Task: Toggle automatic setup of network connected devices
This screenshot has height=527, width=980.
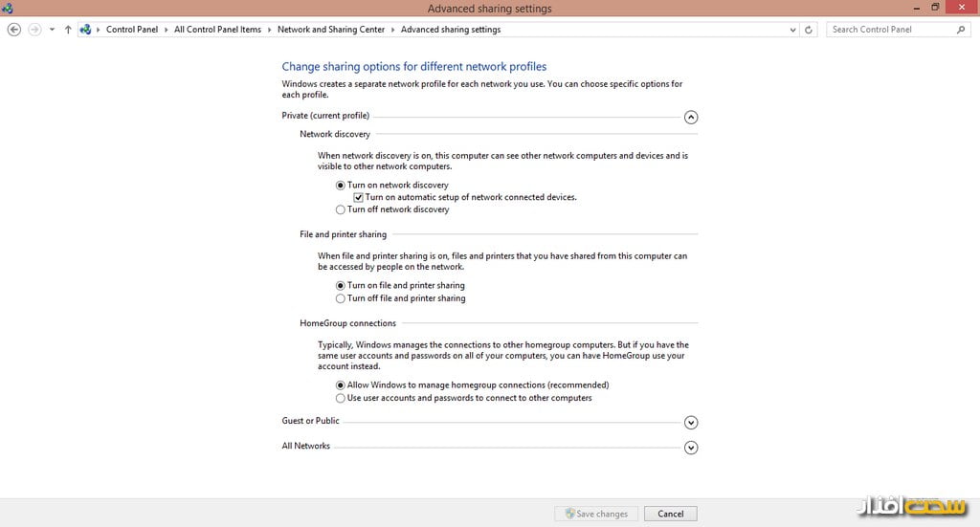Action: pos(359,197)
